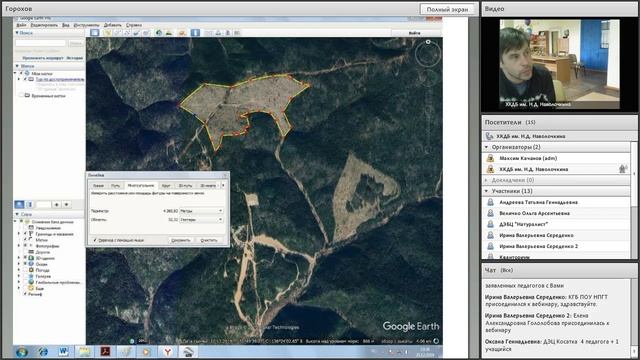The width and height of the screenshot is (640, 360).
Task: Click the blue Ruler tool in toolbar
Action: coord(195,33)
